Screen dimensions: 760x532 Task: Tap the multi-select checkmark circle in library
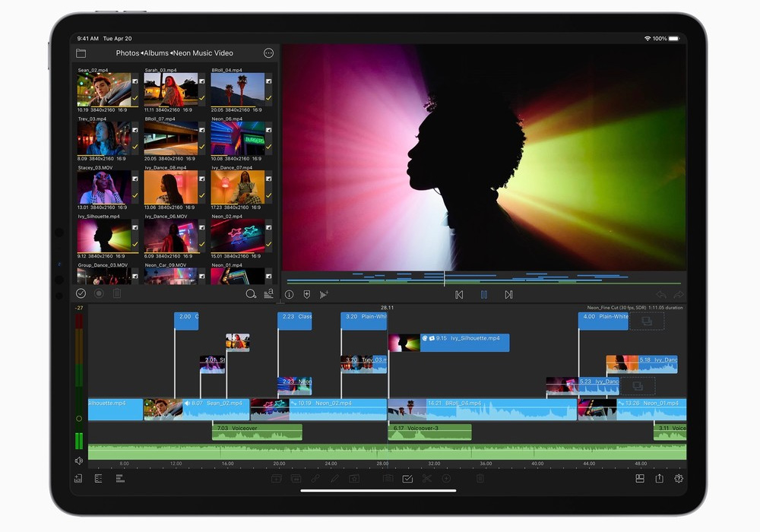pyautogui.click(x=81, y=293)
